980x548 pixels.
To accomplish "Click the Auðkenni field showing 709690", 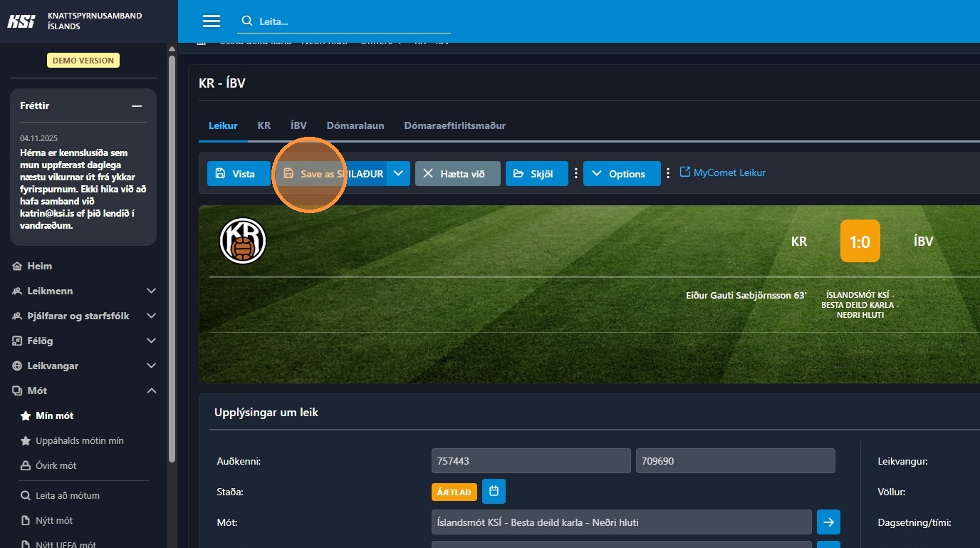I will click(735, 461).
